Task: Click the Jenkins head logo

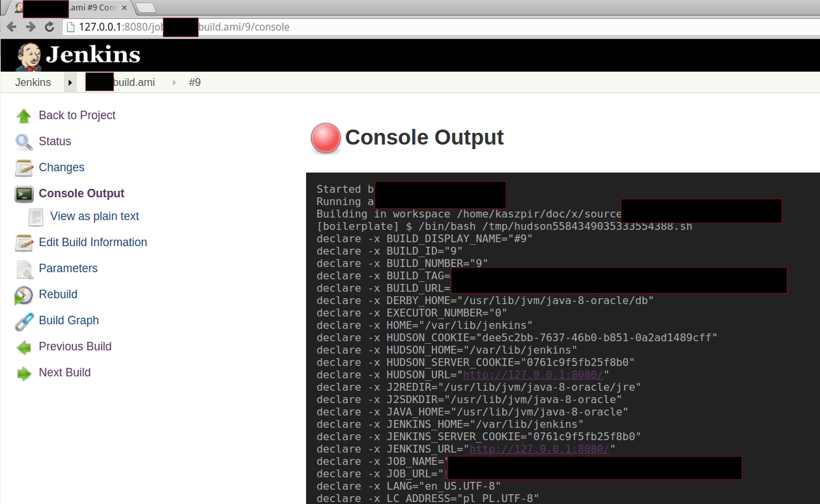Action: coord(29,55)
